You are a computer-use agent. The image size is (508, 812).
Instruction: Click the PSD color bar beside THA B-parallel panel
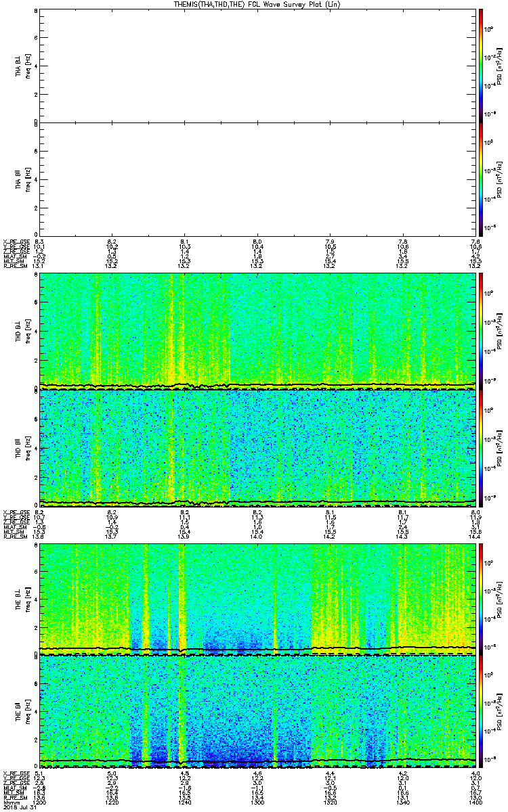click(481, 179)
